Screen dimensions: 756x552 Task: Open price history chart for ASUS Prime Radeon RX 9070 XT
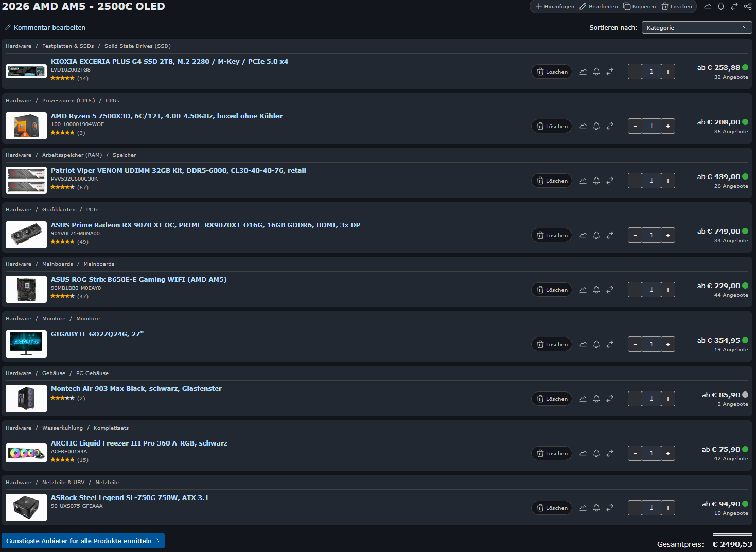click(x=583, y=235)
